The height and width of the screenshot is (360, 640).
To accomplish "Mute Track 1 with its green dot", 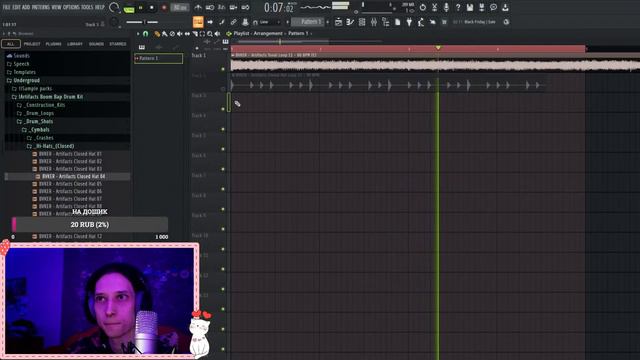I will (223, 69).
